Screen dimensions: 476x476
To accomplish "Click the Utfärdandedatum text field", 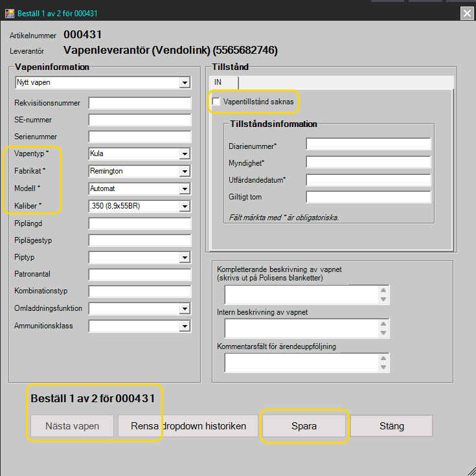I will tap(368, 179).
